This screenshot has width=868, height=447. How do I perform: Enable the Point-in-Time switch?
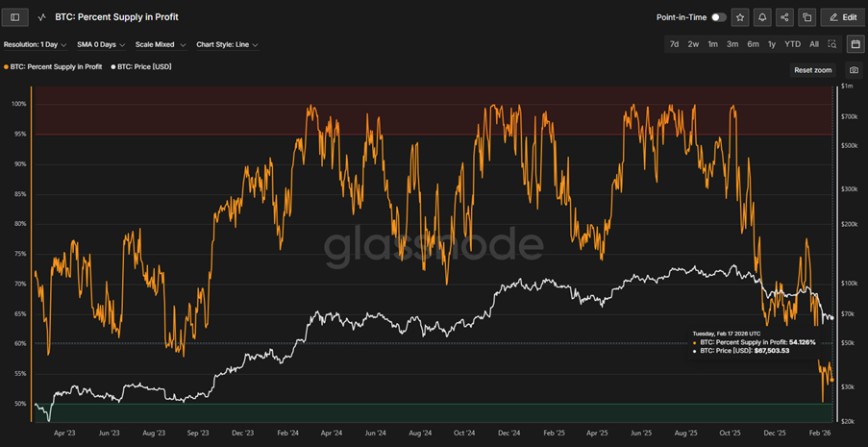[x=718, y=17]
